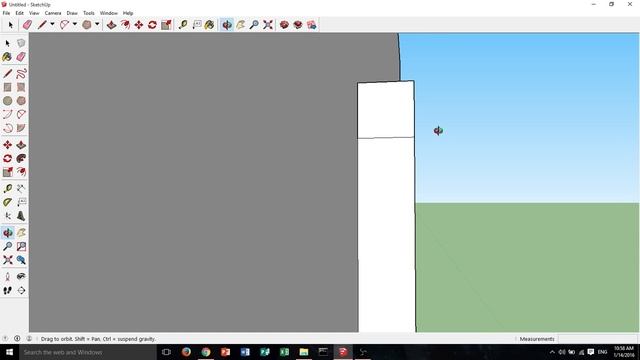640x360 pixels.
Task: Open the File menu
Action: [x=6, y=13]
